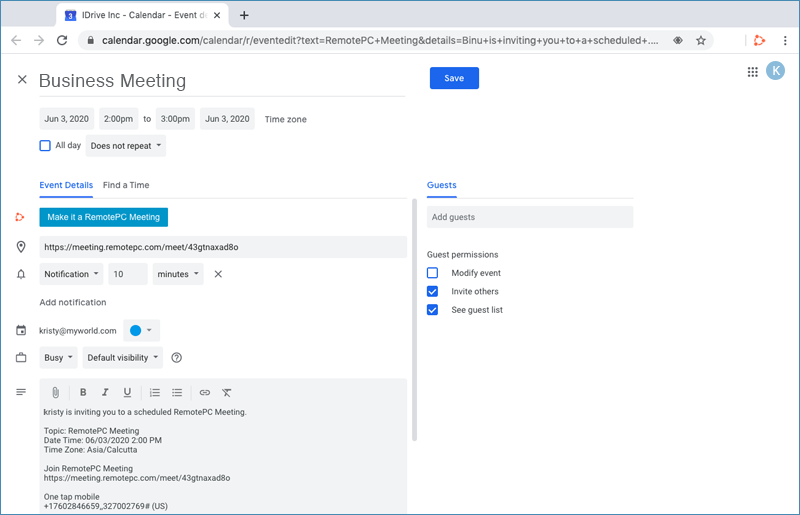Click the eye icon in address bar
This screenshot has width=800, height=515.
click(x=678, y=40)
